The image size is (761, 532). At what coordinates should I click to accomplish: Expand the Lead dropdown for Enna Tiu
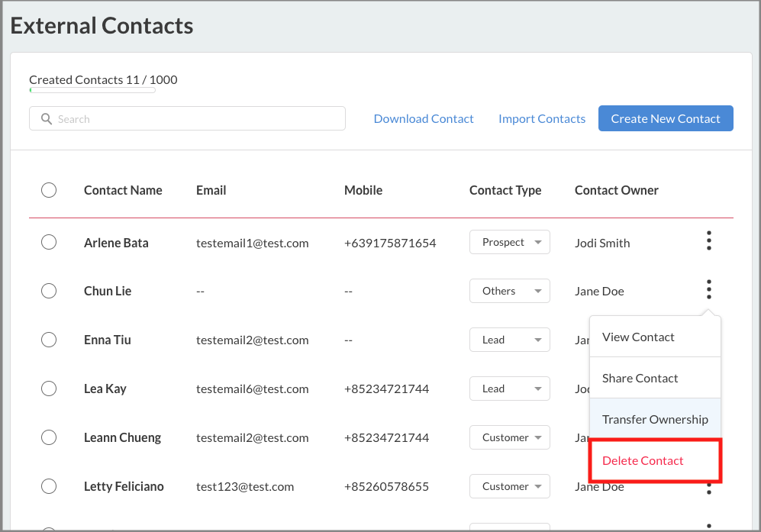click(510, 340)
